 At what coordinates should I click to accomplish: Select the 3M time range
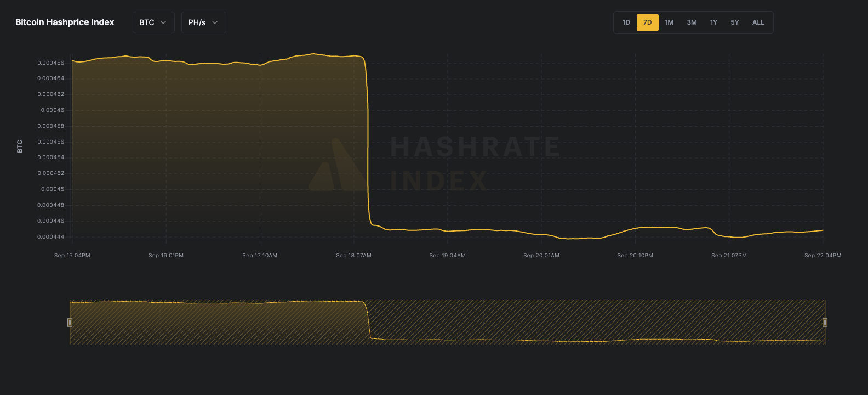pyautogui.click(x=692, y=22)
